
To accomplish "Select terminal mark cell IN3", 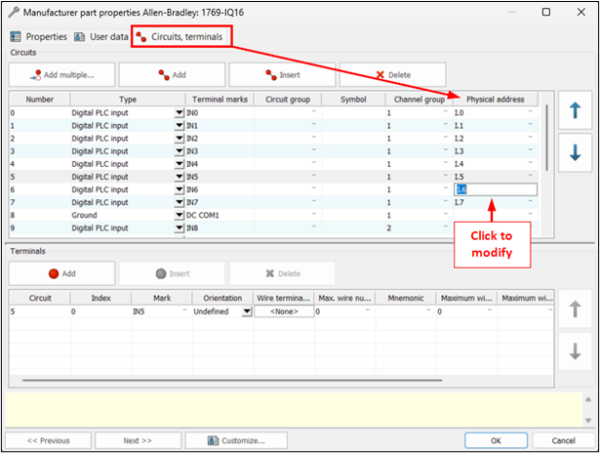I will pyautogui.click(x=220, y=151).
